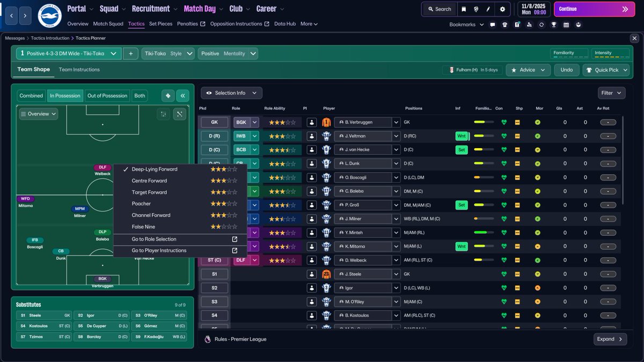Expand the Rules - Premier League panel

[x=610, y=339]
